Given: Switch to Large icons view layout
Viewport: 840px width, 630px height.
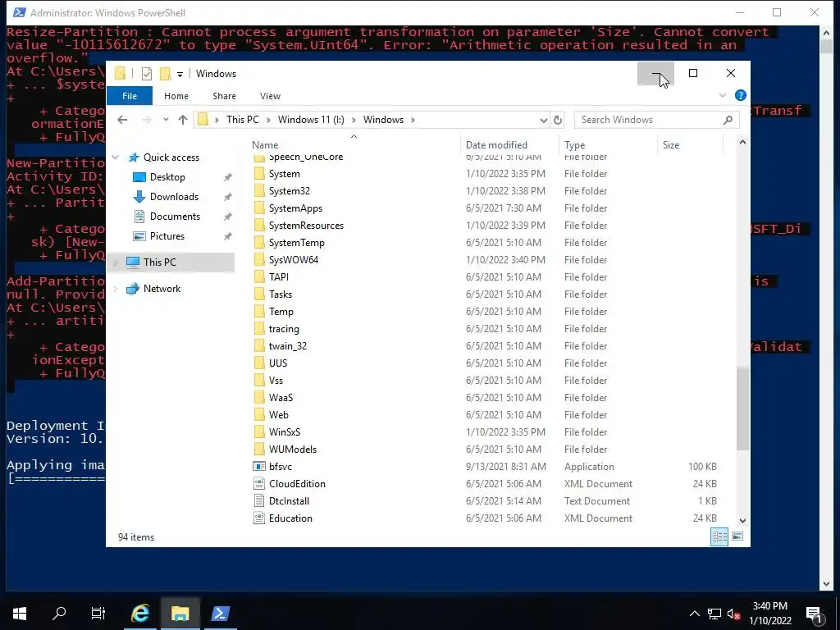Looking at the screenshot, I should (x=737, y=536).
